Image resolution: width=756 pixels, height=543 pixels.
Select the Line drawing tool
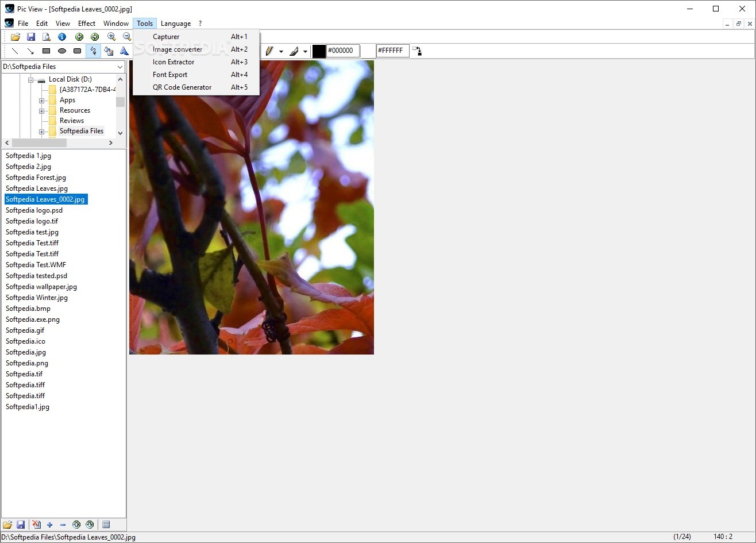[x=16, y=51]
